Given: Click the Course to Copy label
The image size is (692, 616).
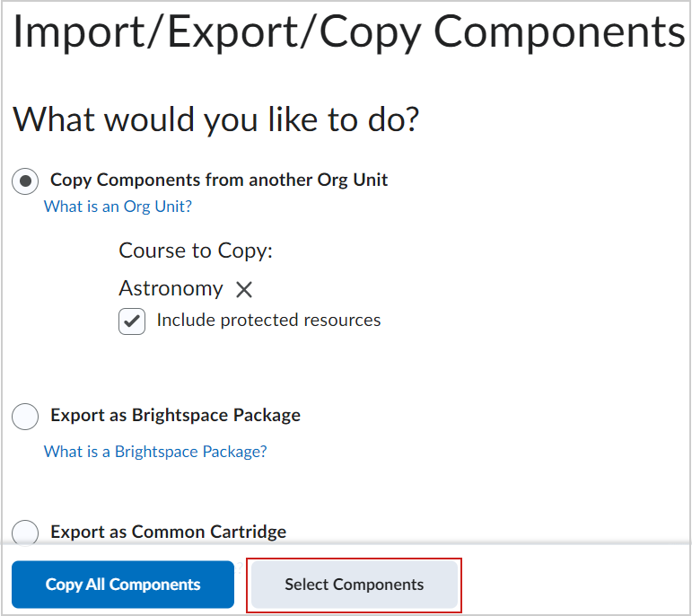Looking at the screenshot, I should 196,251.
